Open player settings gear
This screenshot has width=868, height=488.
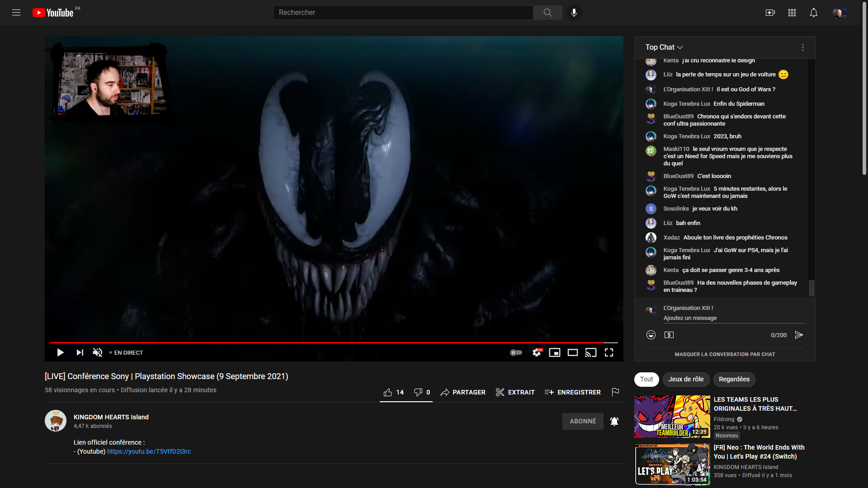tap(537, 352)
